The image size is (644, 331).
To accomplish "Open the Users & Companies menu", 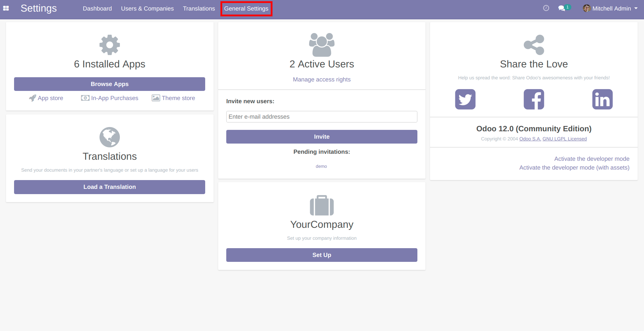I will 147,8.
